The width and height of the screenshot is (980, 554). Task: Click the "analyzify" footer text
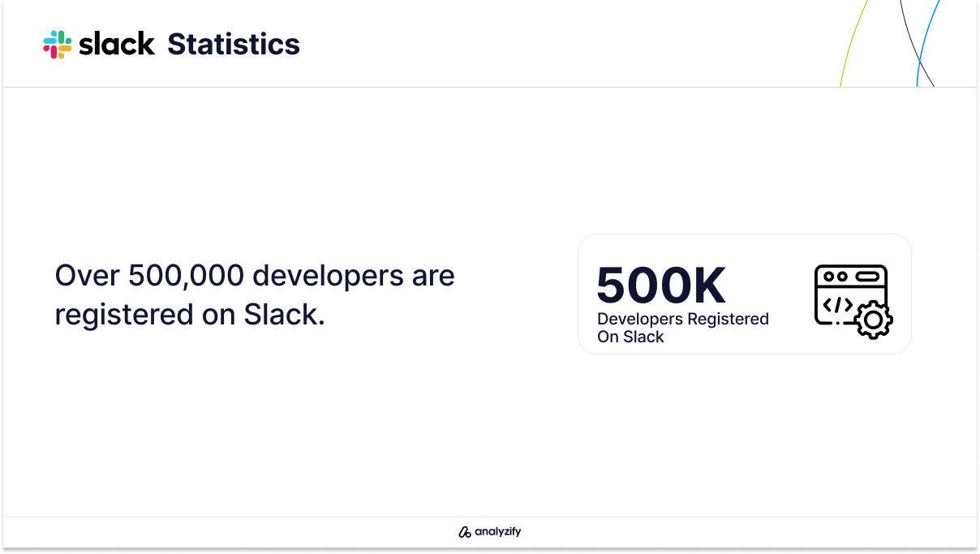[498, 533]
